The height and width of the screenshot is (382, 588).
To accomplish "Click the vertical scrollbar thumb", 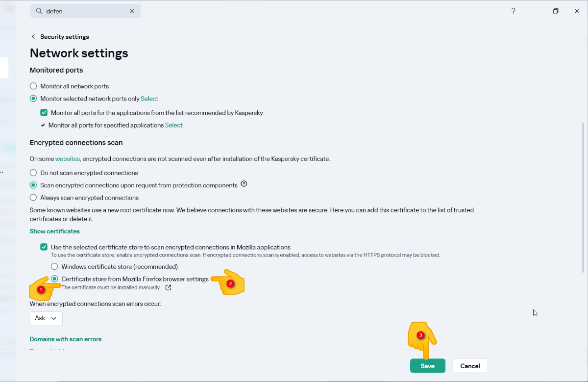I will pos(583,196).
